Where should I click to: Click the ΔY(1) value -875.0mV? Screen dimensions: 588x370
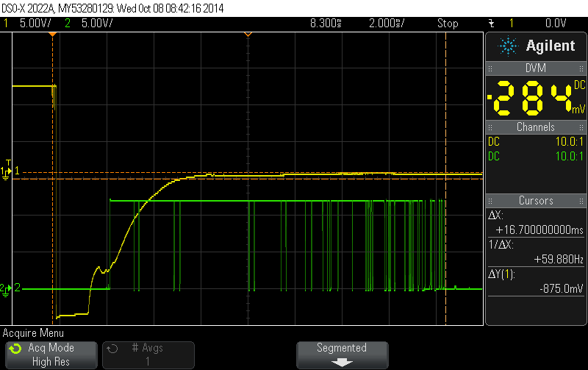click(x=562, y=288)
